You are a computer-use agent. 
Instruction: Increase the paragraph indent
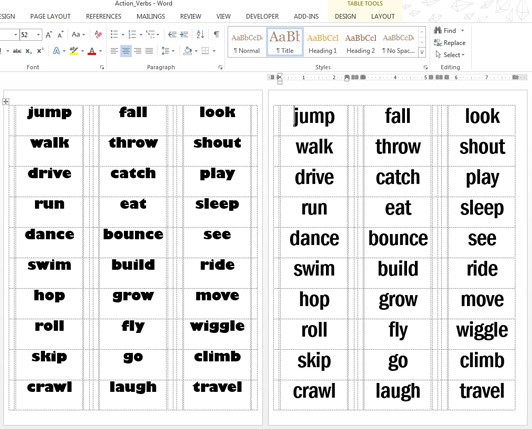point(184,34)
